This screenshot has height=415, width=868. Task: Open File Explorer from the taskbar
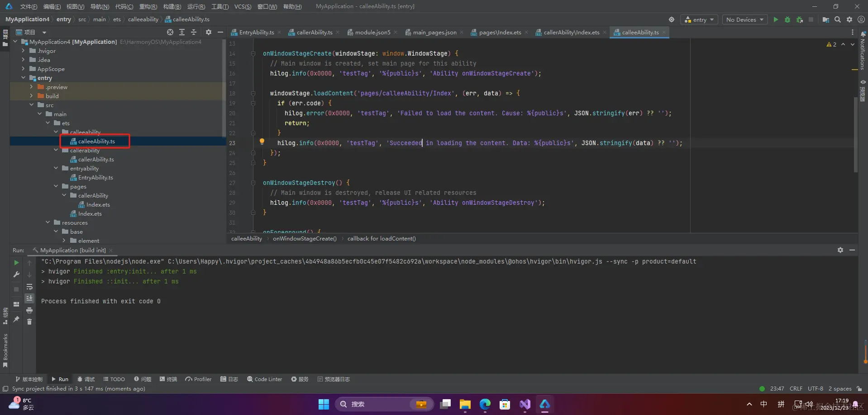(x=465, y=404)
